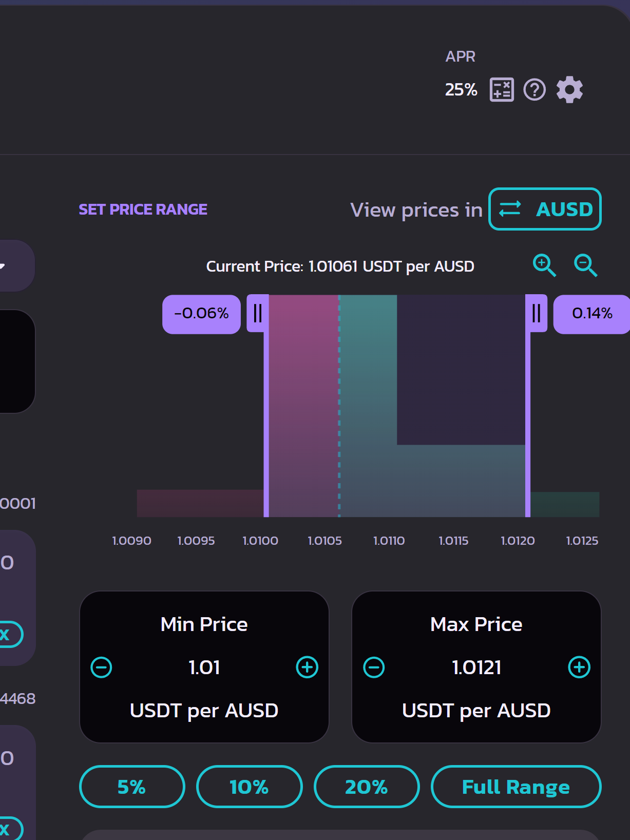Image resolution: width=630 pixels, height=840 pixels.
Task: Select the 5% range preset
Action: point(132,787)
